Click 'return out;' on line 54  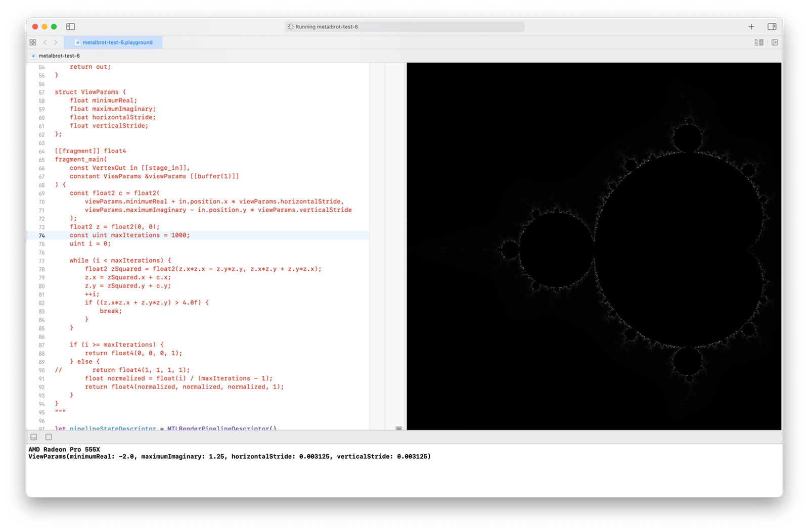click(90, 67)
